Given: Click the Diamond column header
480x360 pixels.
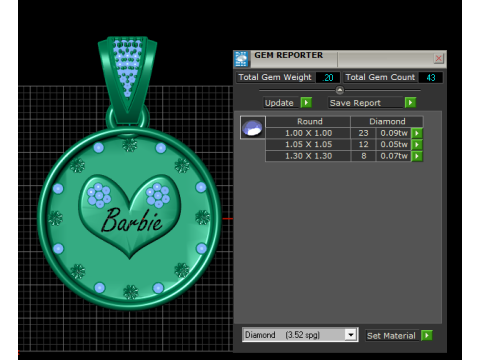Looking at the screenshot, I should point(387,121).
